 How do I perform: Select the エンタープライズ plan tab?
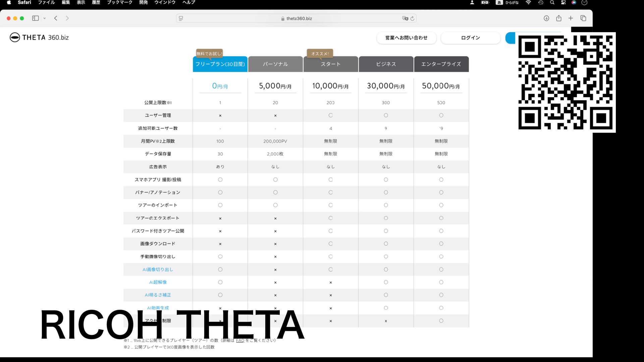pos(441,64)
